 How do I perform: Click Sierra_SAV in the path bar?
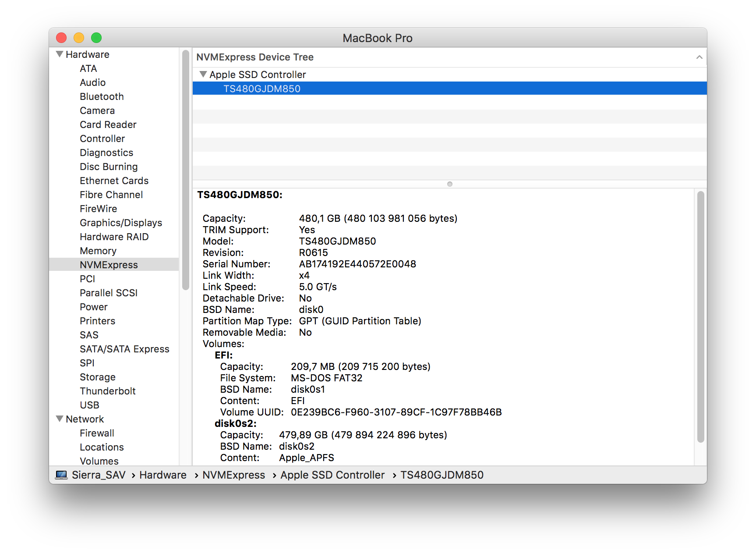point(99,475)
